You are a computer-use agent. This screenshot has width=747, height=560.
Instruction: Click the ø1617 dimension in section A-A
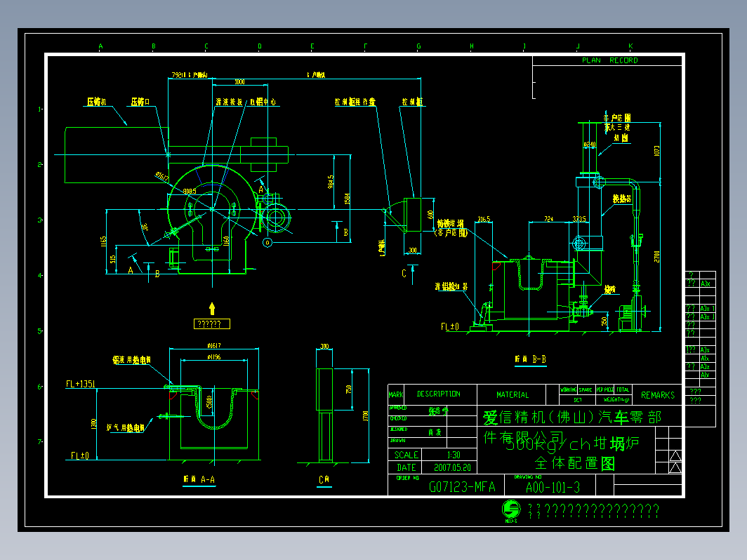click(x=214, y=345)
